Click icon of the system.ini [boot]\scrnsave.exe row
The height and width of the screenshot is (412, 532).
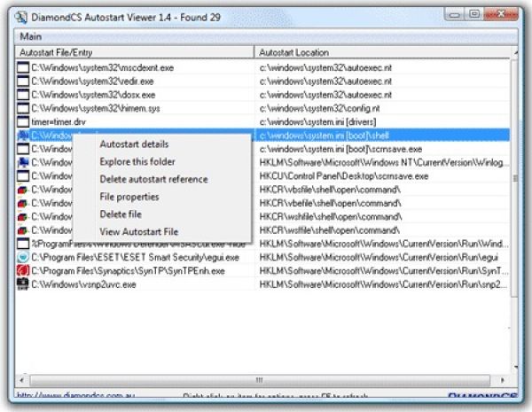click(23, 149)
